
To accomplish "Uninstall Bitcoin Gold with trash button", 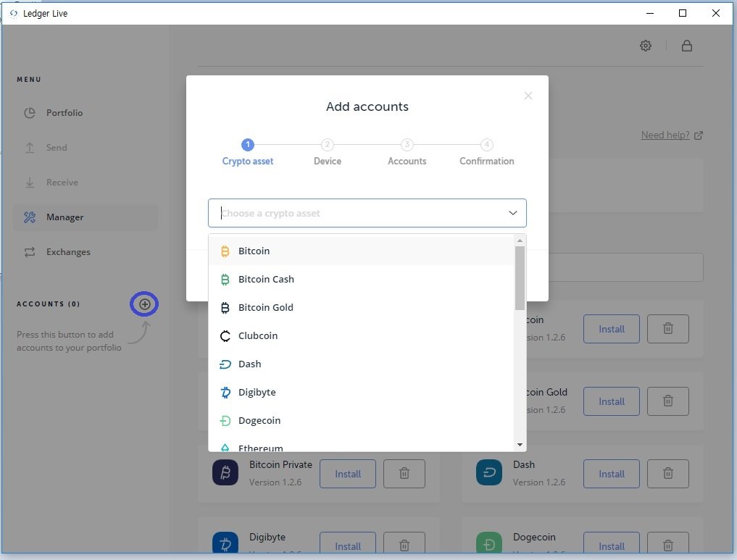I will (668, 401).
